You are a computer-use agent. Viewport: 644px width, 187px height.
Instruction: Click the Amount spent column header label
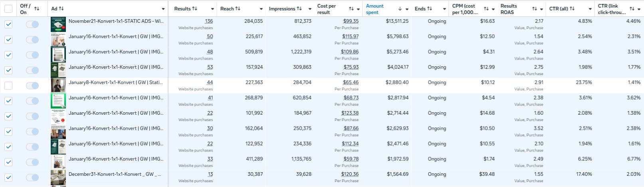[x=375, y=9]
